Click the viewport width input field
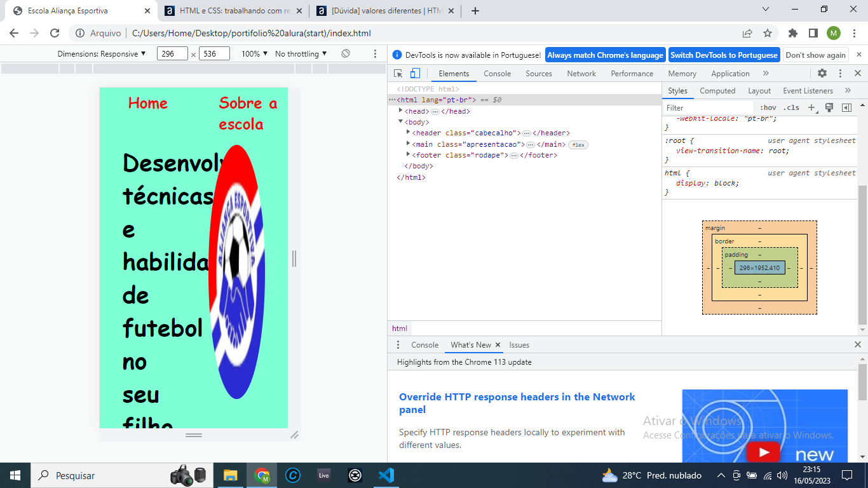The width and height of the screenshot is (868, 488). click(172, 54)
